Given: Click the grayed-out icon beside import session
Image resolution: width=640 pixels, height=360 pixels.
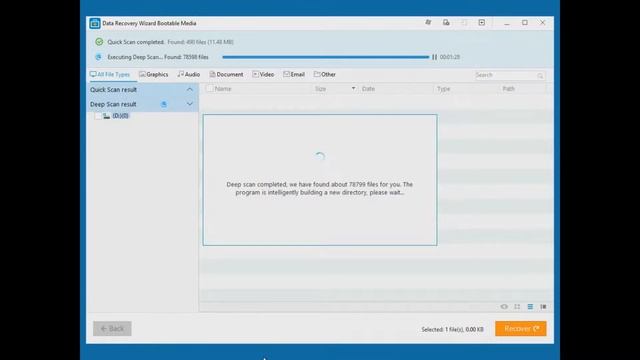Looking at the screenshot, I should (x=464, y=22).
